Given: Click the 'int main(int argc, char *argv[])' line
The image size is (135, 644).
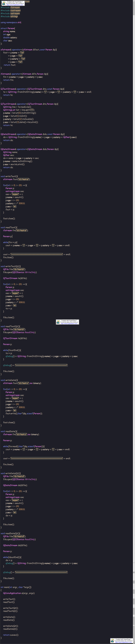Looking at the screenshot, I should (x=16, y=587).
